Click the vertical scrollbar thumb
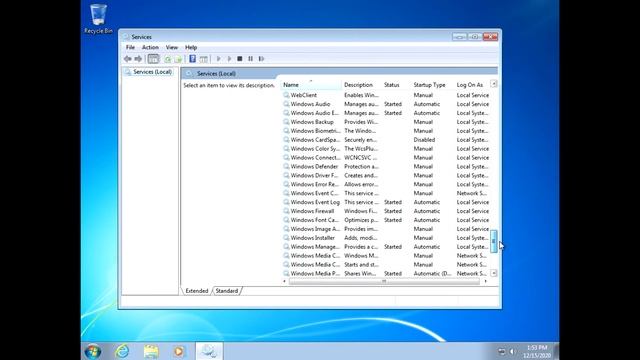640x360 pixels. tap(493, 241)
